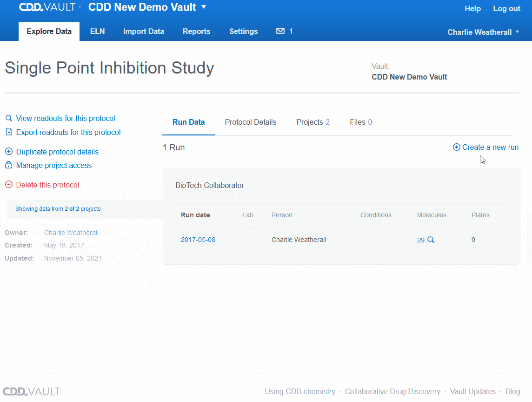Click the Lab column header
This screenshot has height=402, width=532.
click(x=248, y=215)
